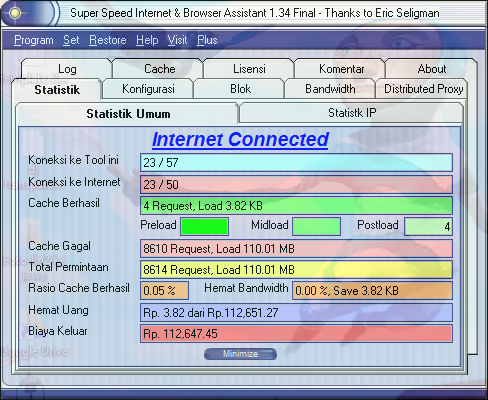Click the Postload box showing 4
The height and width of the screenshot is (400, 488).
coord(428,226)
